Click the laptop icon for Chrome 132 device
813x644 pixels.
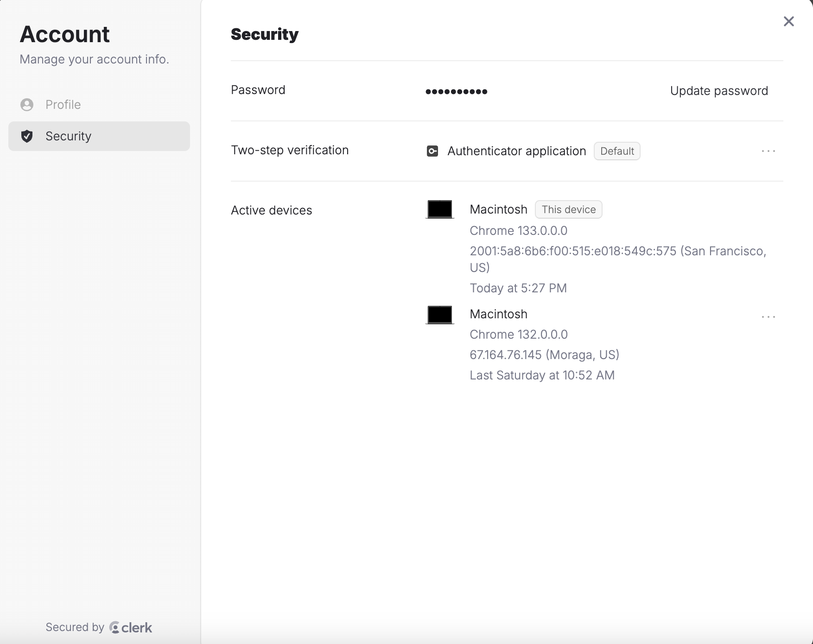(x=439, y=315)
